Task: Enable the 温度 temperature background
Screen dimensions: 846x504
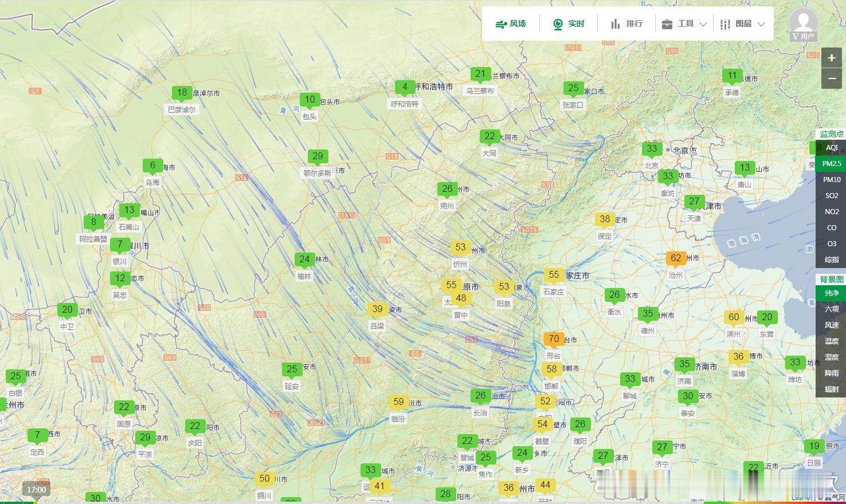Action: point(832,341)
